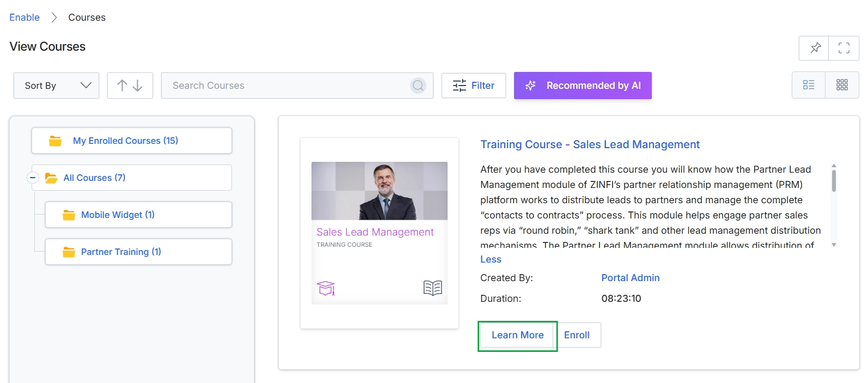This screenshot has width=868, height=383.
Task: Click the AI sparkle icon
Action: click(x=530, y=86)
